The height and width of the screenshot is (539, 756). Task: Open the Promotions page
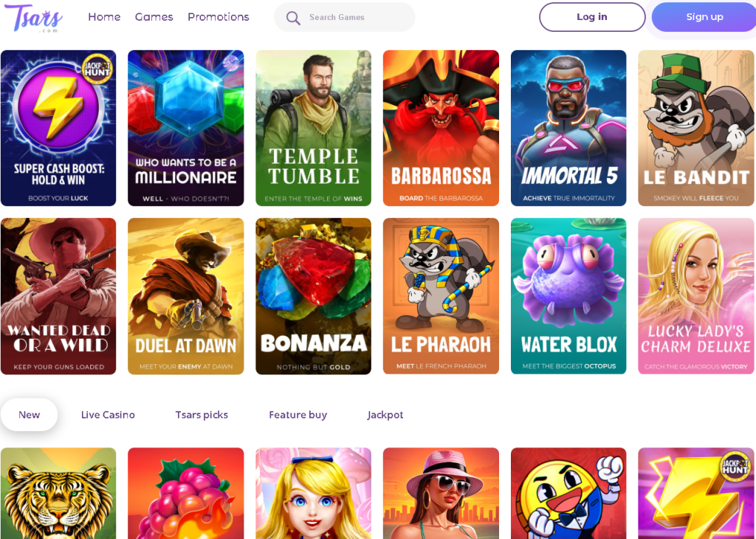pos(218,17)
